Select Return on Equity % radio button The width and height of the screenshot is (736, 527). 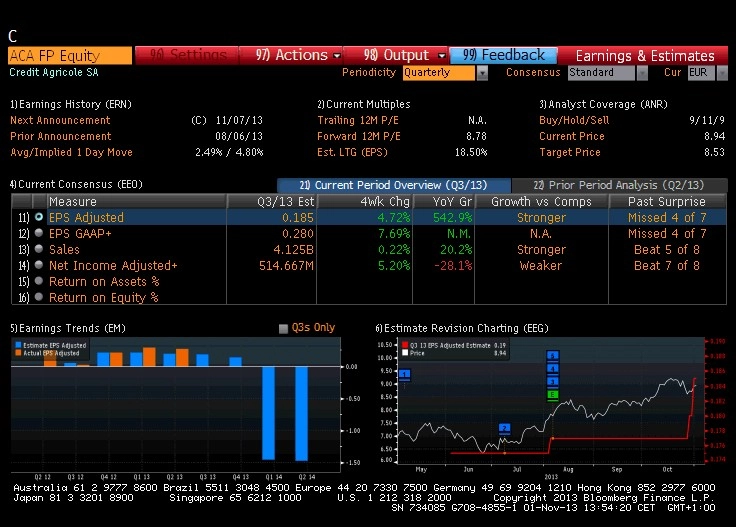click(39, 297)
